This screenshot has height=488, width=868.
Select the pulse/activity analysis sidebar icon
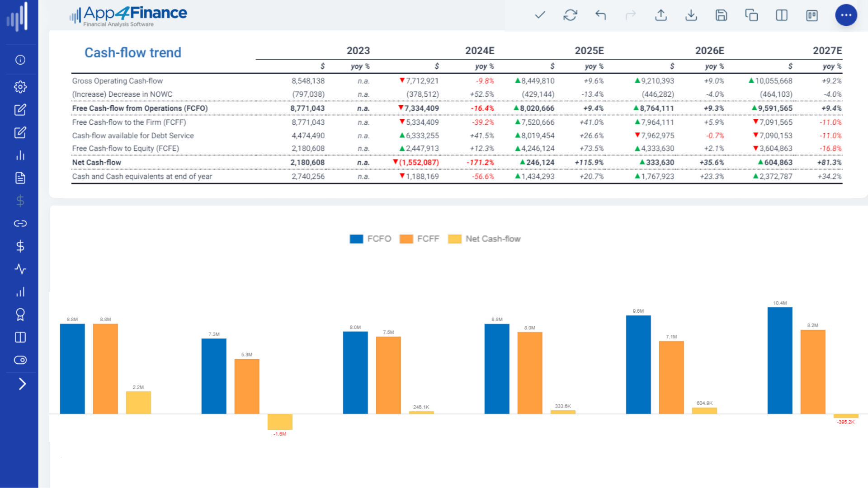(20, 269)
